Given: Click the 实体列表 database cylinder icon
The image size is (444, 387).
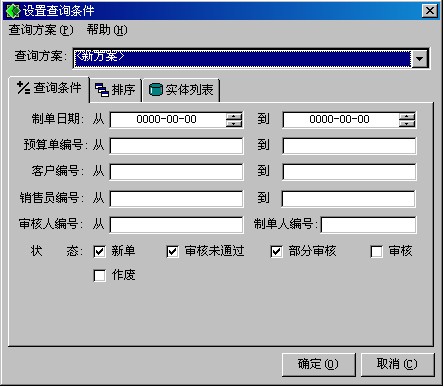Looking at the screenshot, I should click(155, 90).
